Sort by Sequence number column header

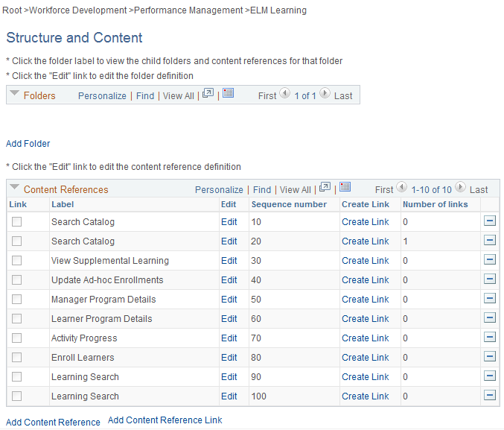point(289,204)
